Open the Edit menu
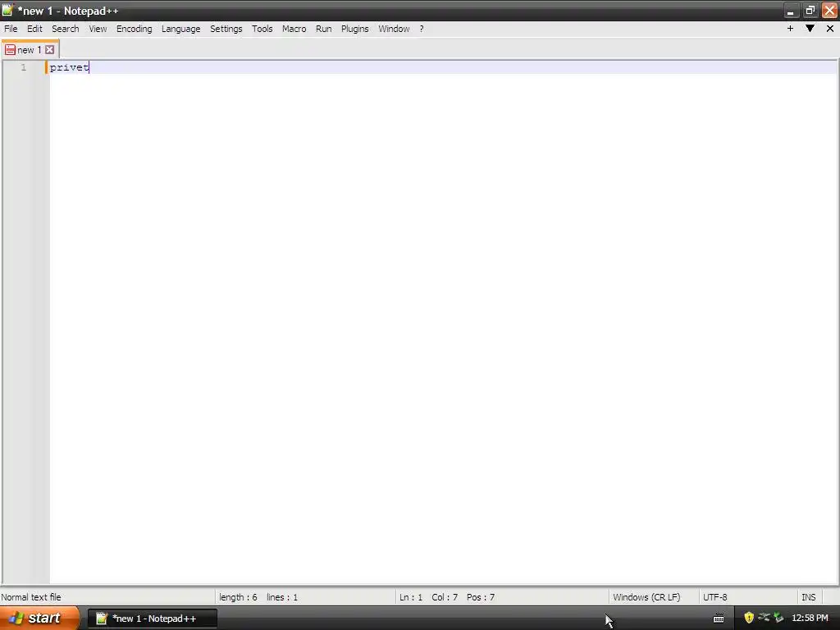The image size is (840, 630). (34, 29)
